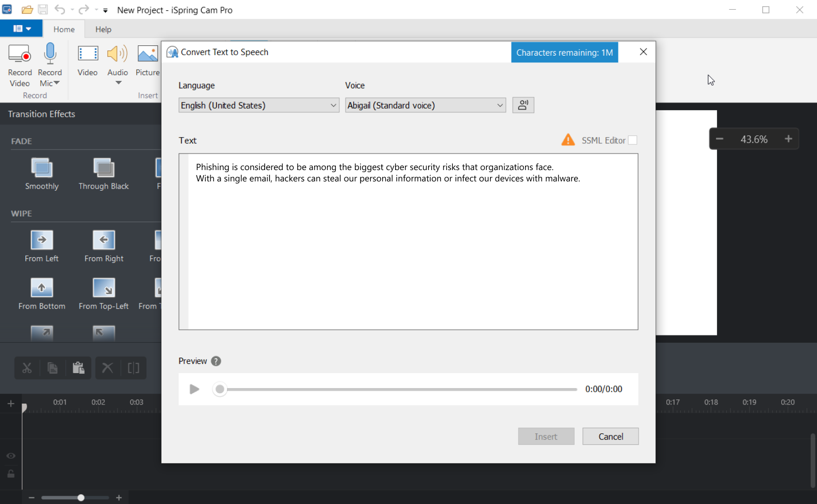The width and height of the screenshot is (817, 504).
Task: Click the orange warning icon near SSML Editor
Action: 568,140
